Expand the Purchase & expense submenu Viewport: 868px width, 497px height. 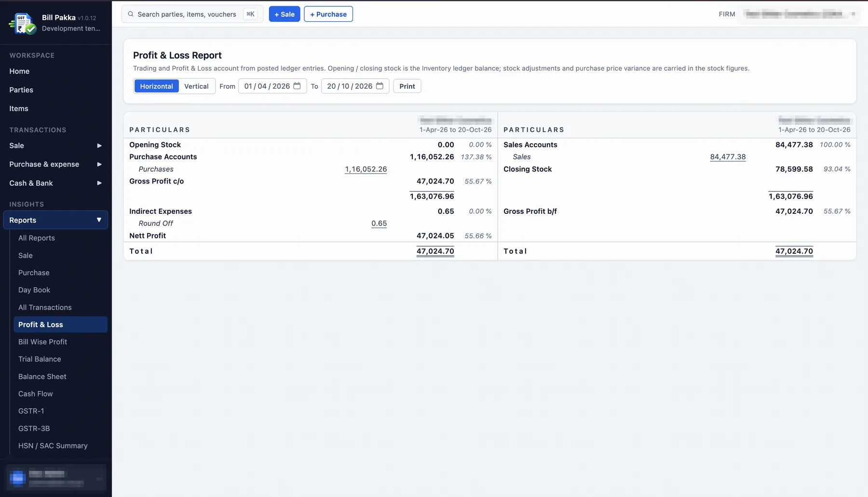55,164
